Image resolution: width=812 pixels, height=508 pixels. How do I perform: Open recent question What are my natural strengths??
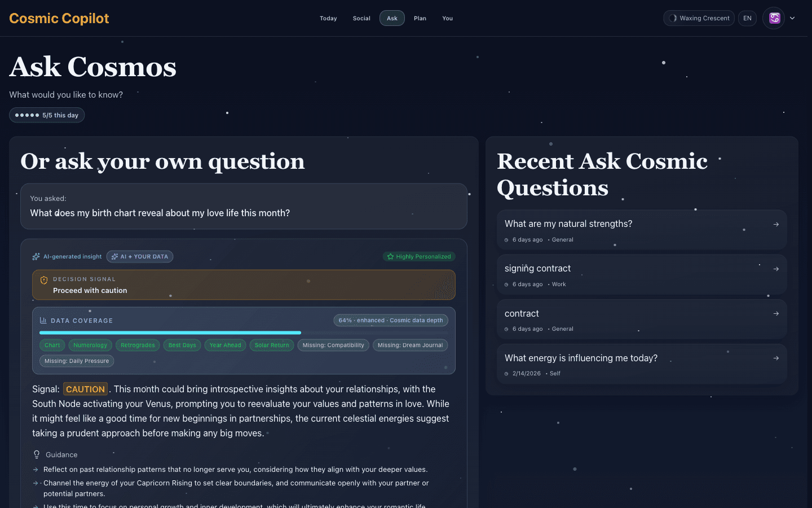point(642,230)
